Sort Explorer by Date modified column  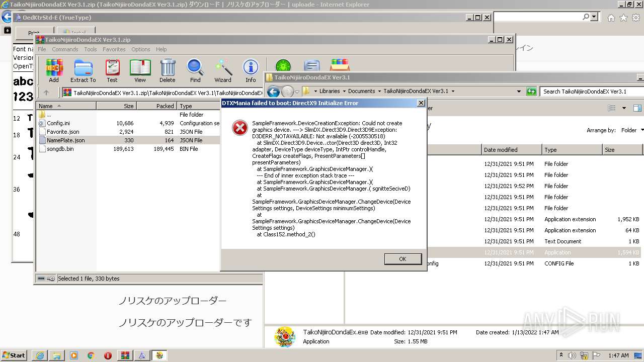coord(511,150)
